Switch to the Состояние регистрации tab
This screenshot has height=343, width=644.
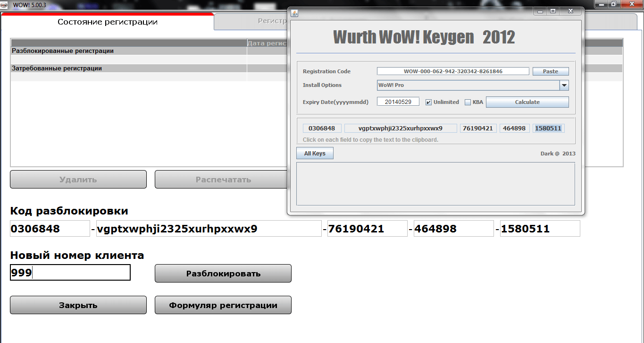pyautogui.click(x=108, y=22)
